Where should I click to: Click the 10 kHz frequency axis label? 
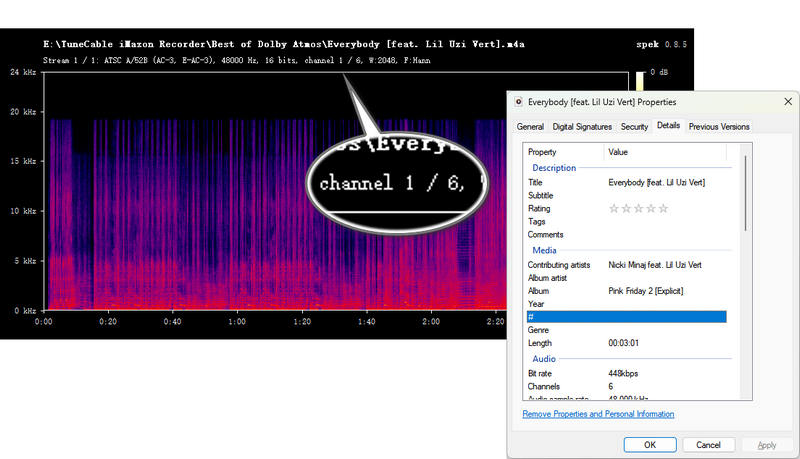pos(23,211)
